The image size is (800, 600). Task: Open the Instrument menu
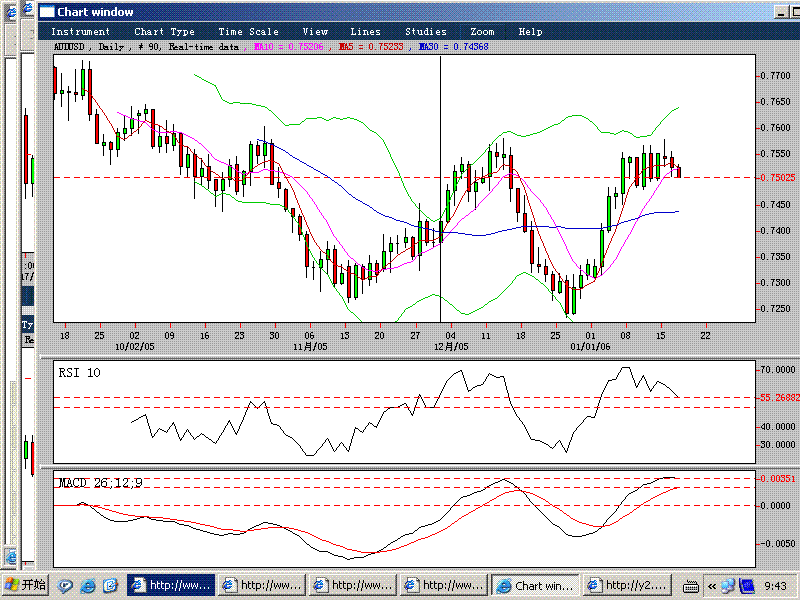80,32
